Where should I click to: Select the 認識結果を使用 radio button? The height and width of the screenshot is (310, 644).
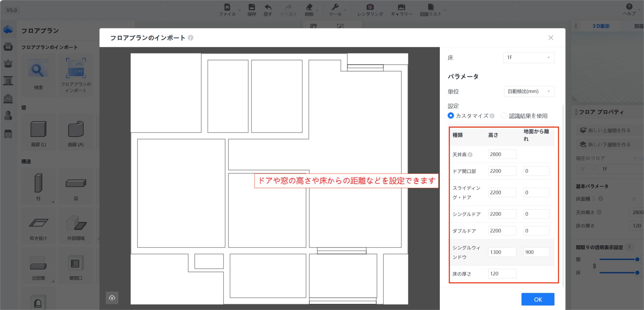(504, 116)
